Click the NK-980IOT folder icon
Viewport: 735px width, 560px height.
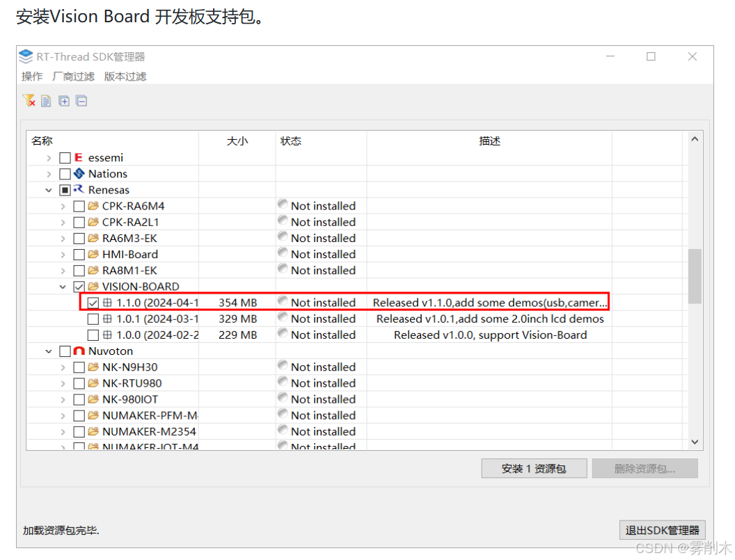pyautogui.click(x=93, y=399)
